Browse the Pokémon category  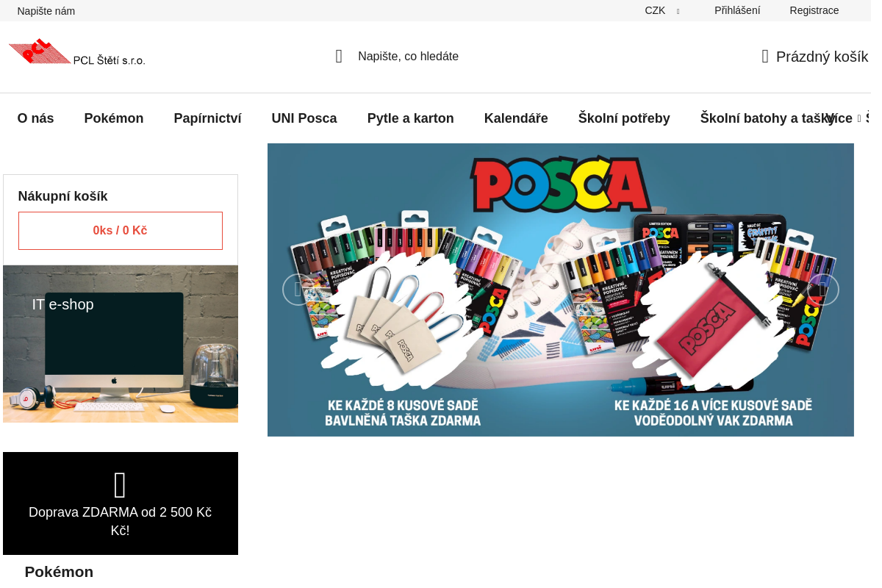click(114, 118)
